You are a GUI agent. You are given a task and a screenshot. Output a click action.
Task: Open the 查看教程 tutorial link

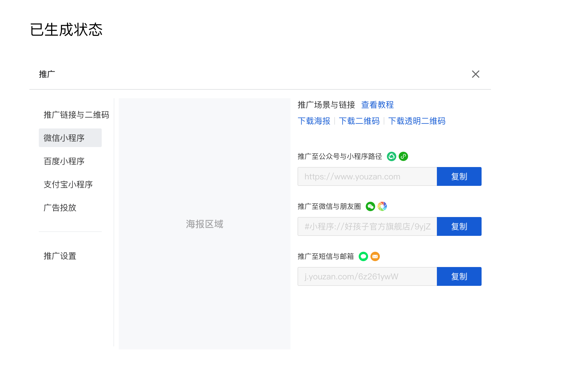pyautogui.click(x=377, y=105)
